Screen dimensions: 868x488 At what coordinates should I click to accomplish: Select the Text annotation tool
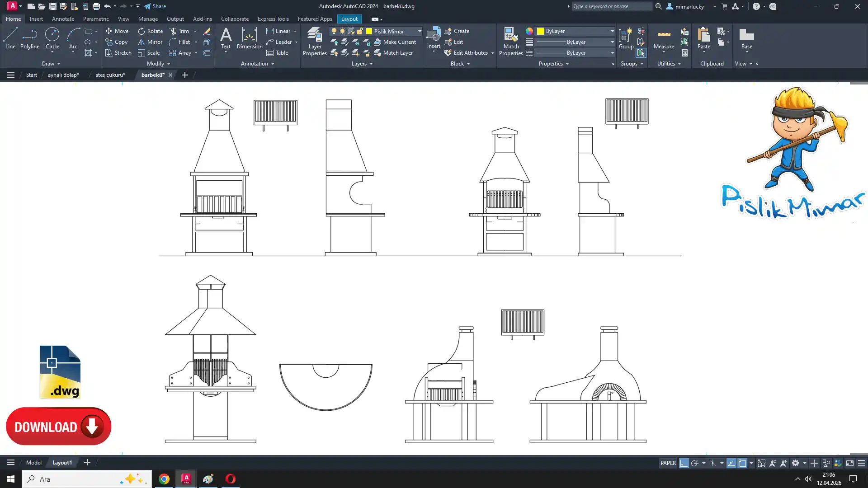tap(226, 38)
